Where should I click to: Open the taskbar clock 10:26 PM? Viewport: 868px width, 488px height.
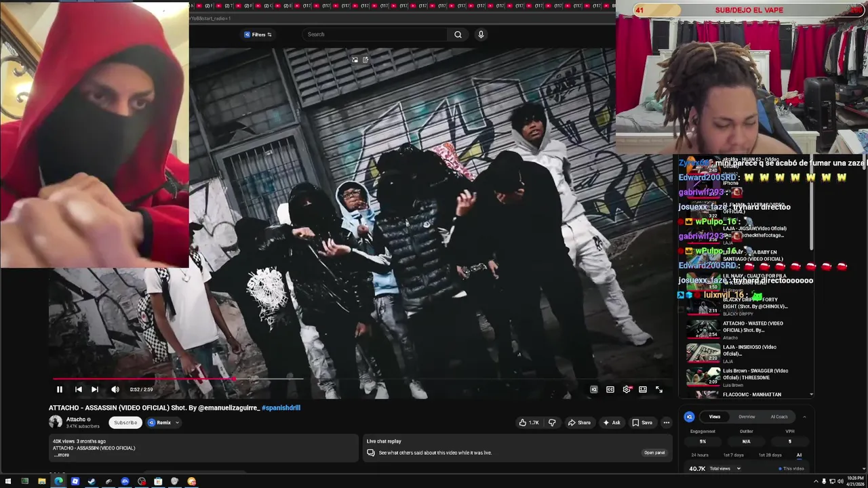point(854,481)
